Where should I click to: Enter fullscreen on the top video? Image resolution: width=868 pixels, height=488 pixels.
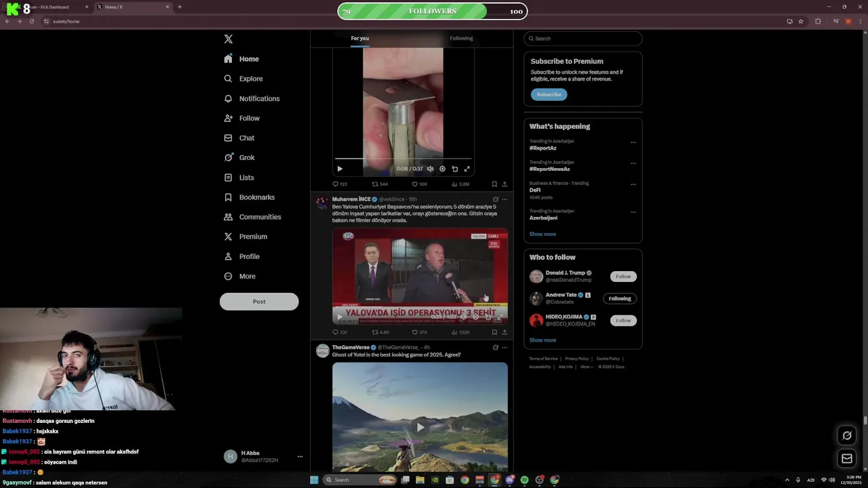(x=467, y=169)
